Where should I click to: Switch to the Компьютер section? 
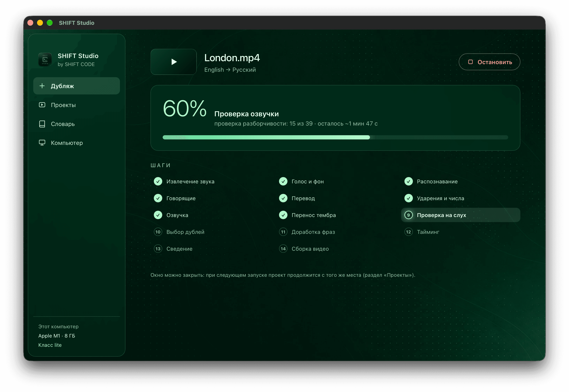tap(76, 143)
